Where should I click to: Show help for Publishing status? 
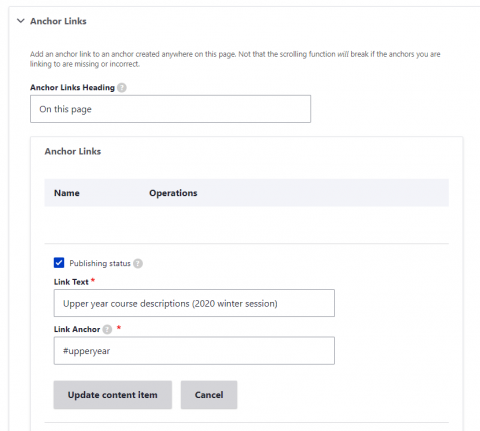coord(138,264)
